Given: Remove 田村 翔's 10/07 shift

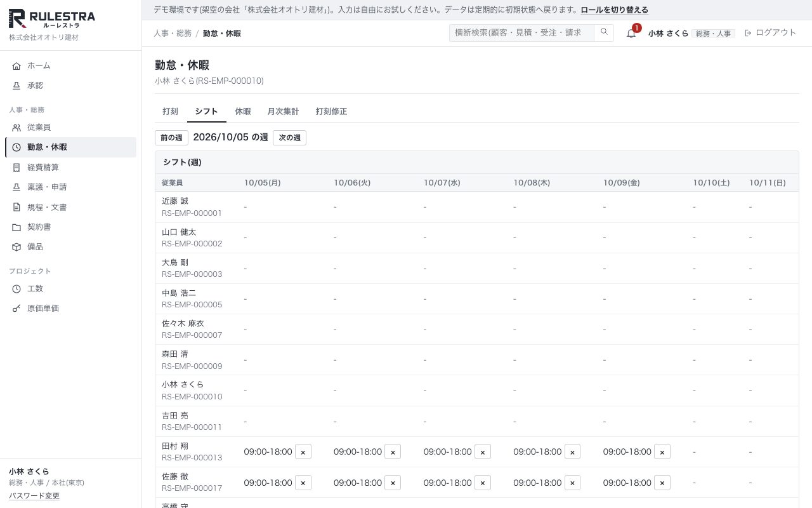Looking at the screenshot, I should coord(483,452).
